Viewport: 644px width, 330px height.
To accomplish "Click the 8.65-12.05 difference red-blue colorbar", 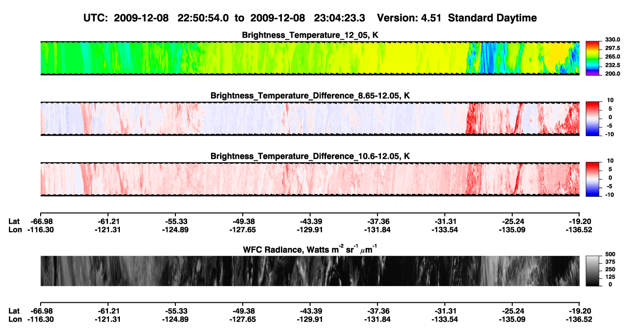I will click(592, 118).
